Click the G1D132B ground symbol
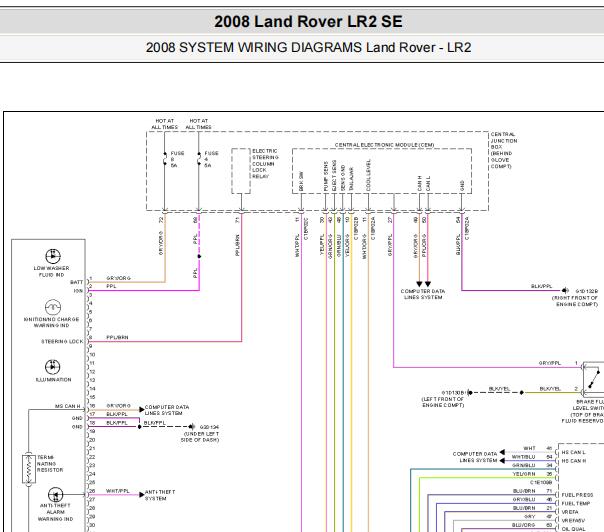The width and height of the screenshot is (604, 532). tap(565, 290)
